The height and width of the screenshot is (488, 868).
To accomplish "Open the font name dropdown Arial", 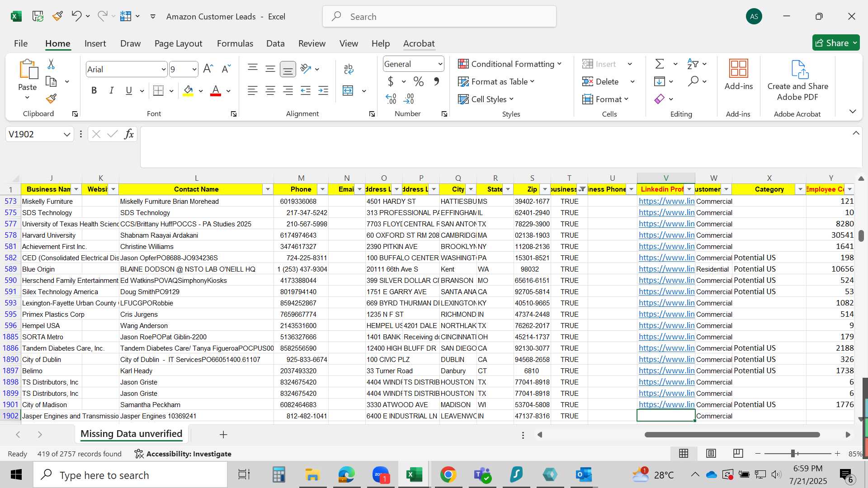I will point(163,69).
